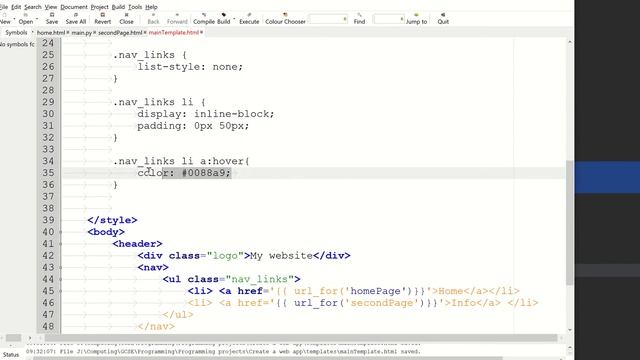The image size is (640, 360).
Task: Focus the Jump to line number field
Action: tap(388, 19)
